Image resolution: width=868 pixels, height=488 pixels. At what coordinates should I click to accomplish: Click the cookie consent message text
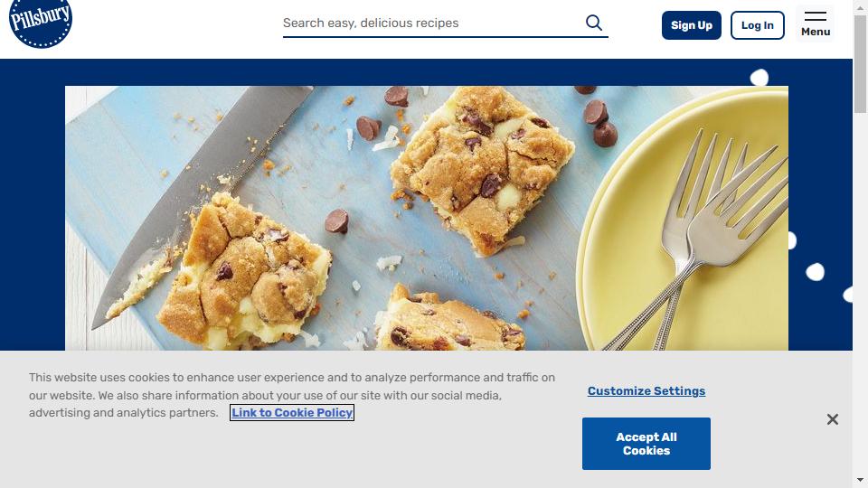[x=292, y=395]
